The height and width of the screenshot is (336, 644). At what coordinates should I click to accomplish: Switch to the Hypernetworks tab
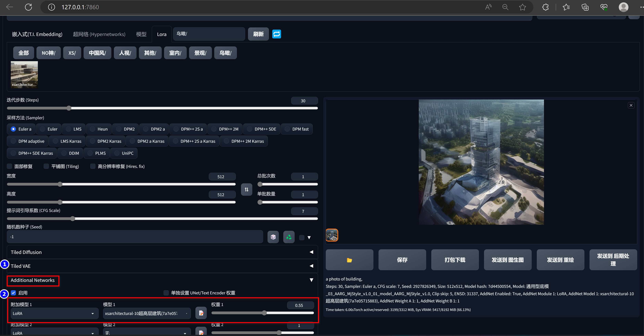coord(99,34)
